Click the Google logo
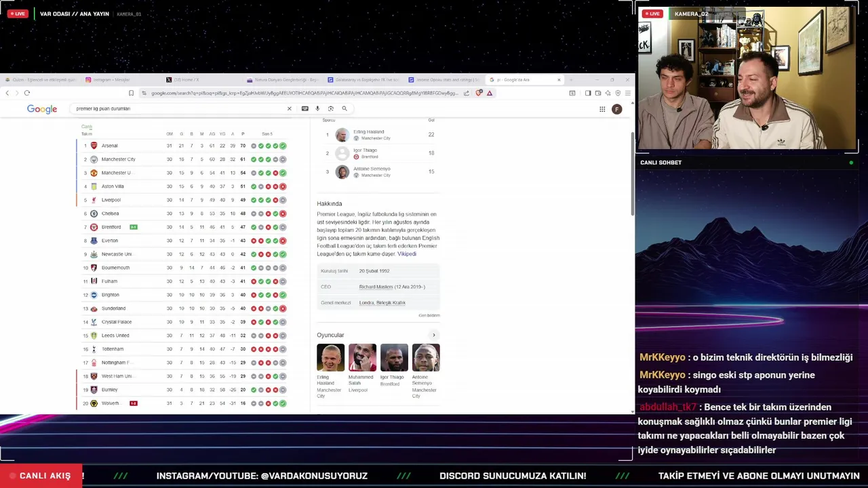Viewport: 868px width, 488px height. click(x=42, y=109)
